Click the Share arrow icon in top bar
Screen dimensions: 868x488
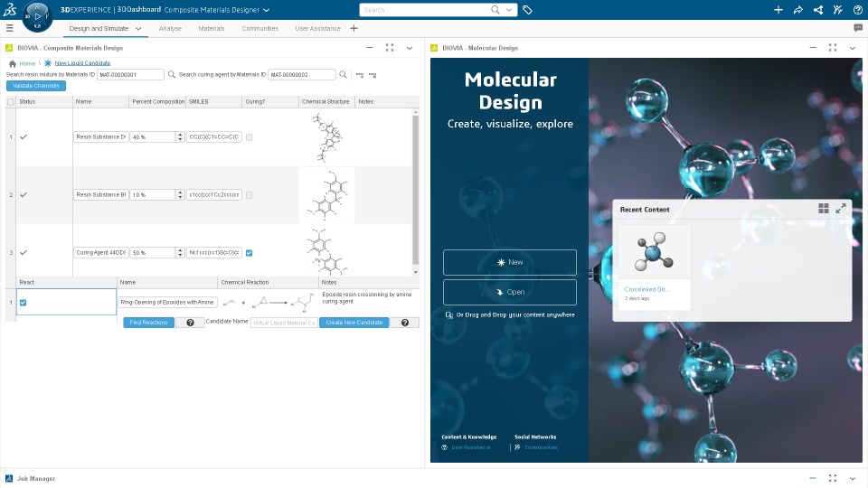[797, 10]
